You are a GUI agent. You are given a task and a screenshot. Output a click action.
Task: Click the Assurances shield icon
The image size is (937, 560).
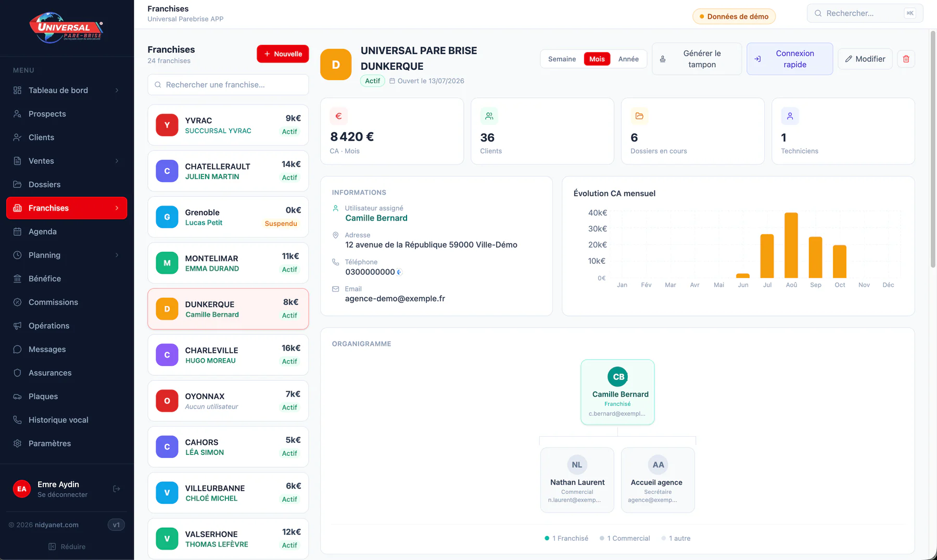click(x=17, y=373)
